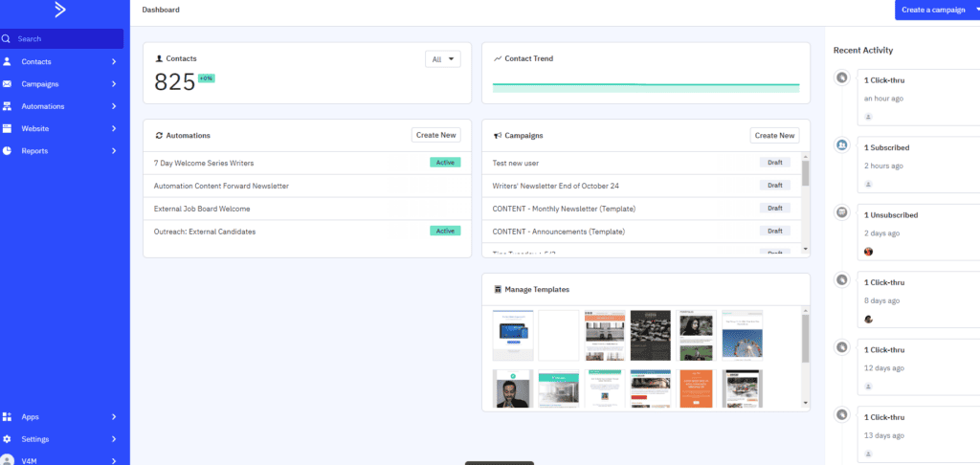Open the Create a campaign dropdown arrow
The width and height of the screenshot is (980, 465).
(977, 10)
